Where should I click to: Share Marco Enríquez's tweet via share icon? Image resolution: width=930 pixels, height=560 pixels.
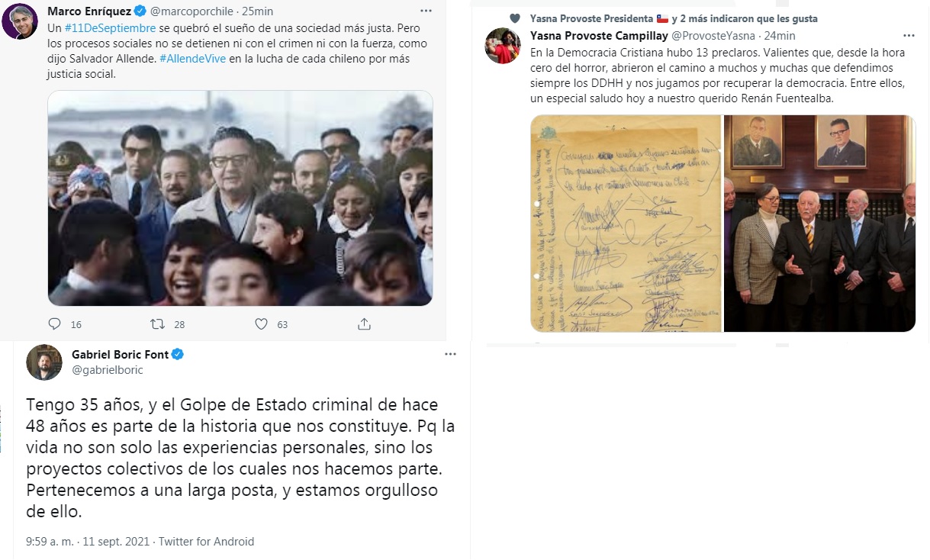point(364,323)
